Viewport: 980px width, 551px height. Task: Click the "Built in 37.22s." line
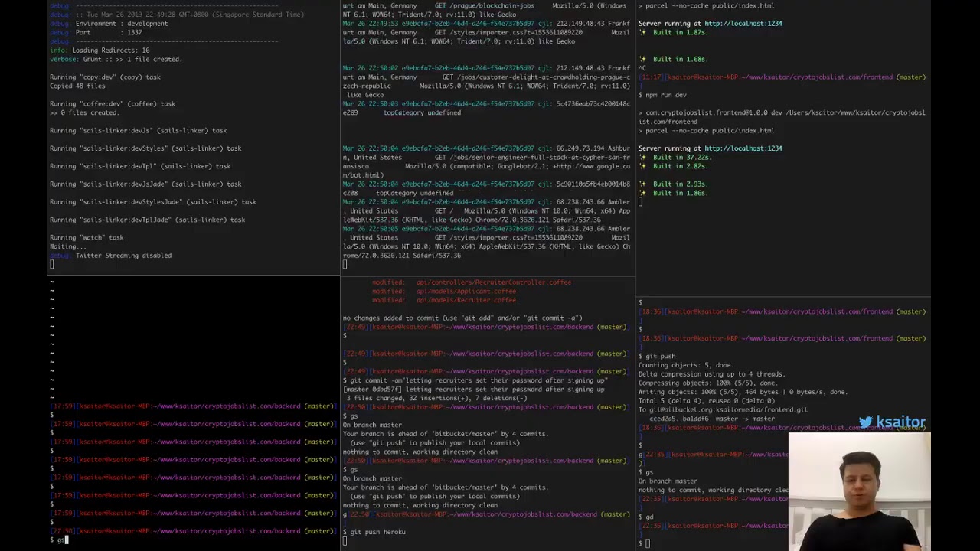pyautogui.click(x=675, y=158)
